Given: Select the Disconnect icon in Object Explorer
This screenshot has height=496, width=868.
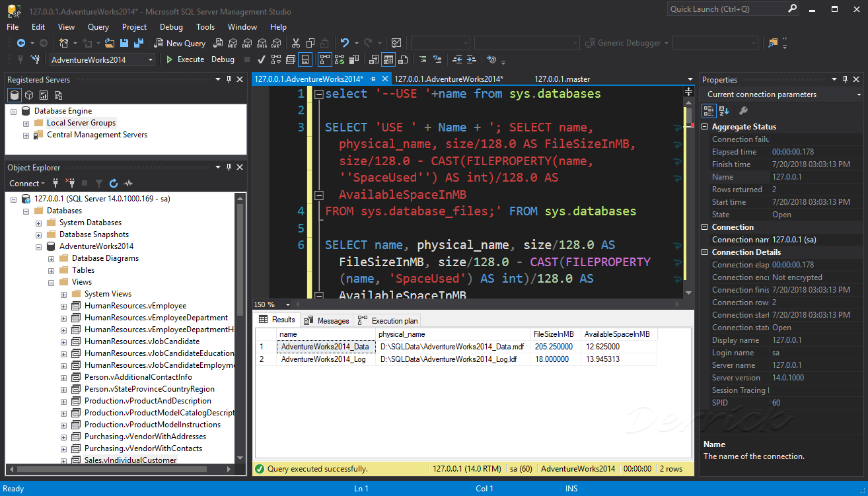Looking at the screenshot, I should click(70, 183).
